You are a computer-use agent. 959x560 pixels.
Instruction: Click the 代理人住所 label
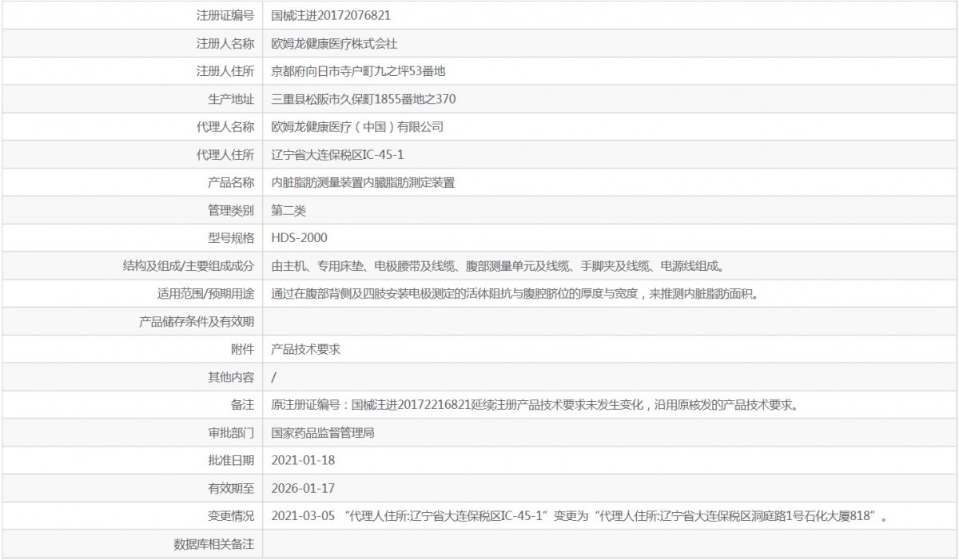[225, 155]
